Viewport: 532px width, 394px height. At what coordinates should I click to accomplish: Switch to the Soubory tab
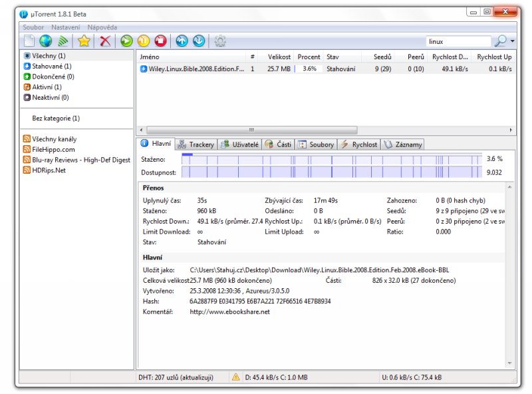(x=317, y=144)
